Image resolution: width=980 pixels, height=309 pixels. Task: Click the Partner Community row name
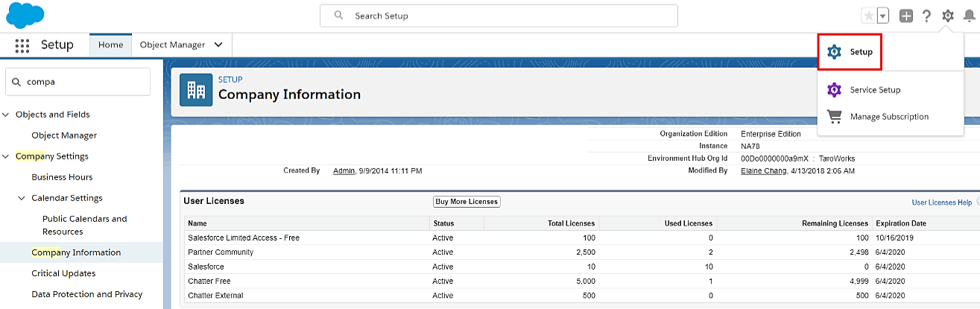click(x=221, y=252)
